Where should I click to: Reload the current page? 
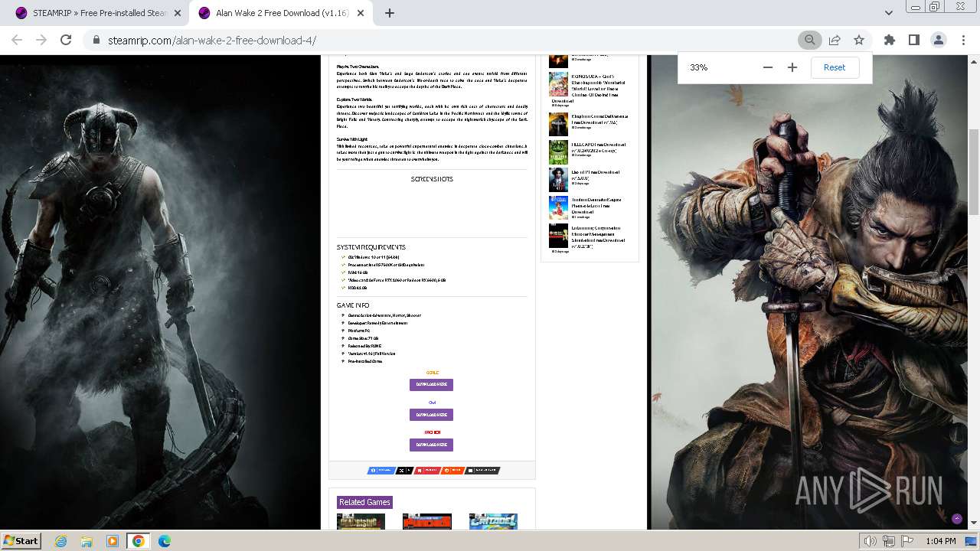(66, 40)
